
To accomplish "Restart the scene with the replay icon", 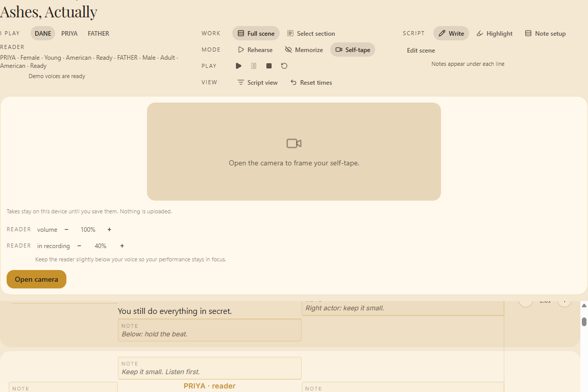I will 284,66.
